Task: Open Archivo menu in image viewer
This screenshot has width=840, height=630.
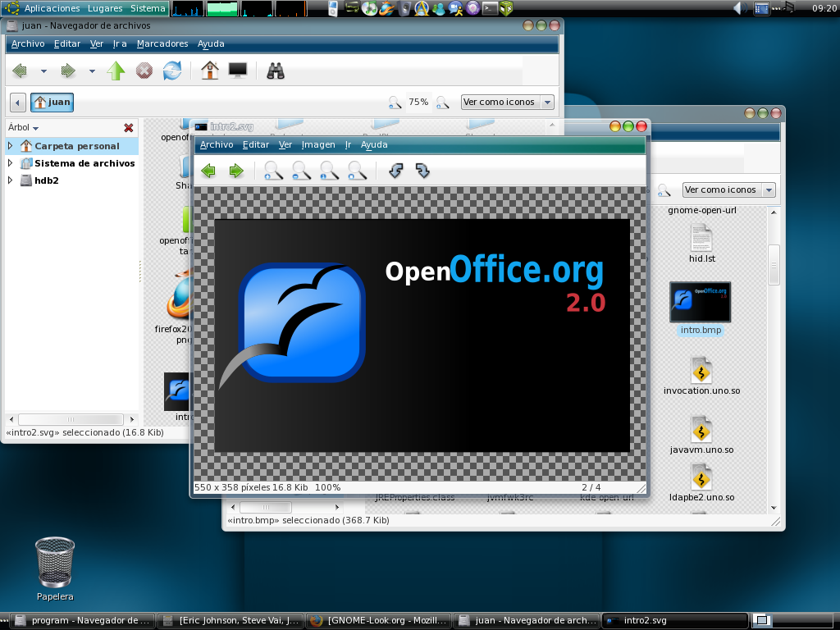Action: pos(217,144)
